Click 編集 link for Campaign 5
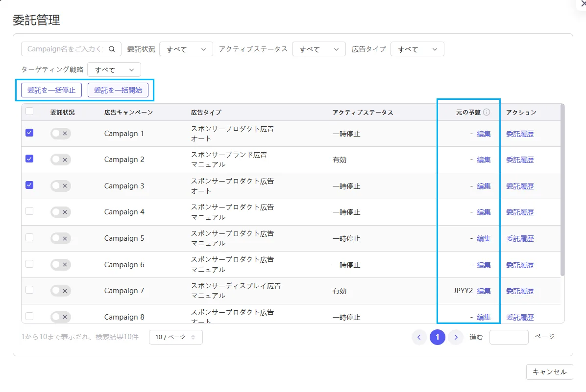586x392 pixels. click(484, 238)
